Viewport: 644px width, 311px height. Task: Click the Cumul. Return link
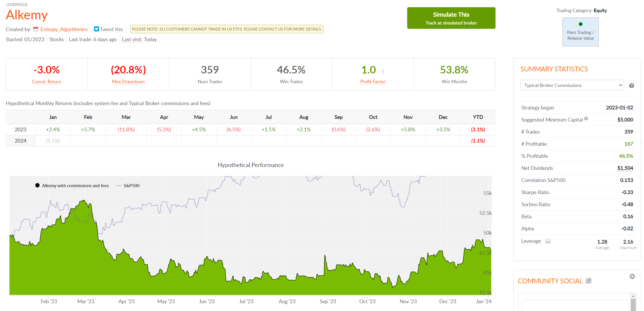[x=47, y=82]
